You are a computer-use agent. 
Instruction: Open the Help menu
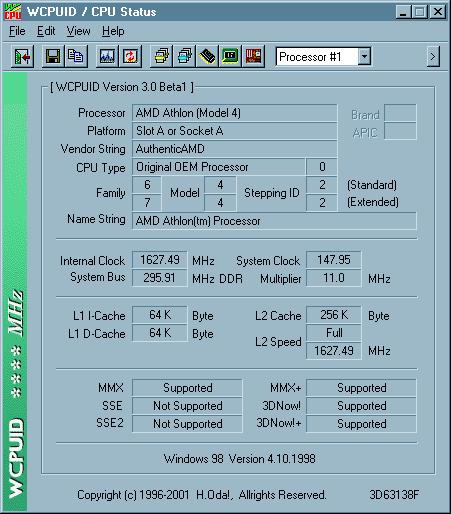tap(113, 31)
